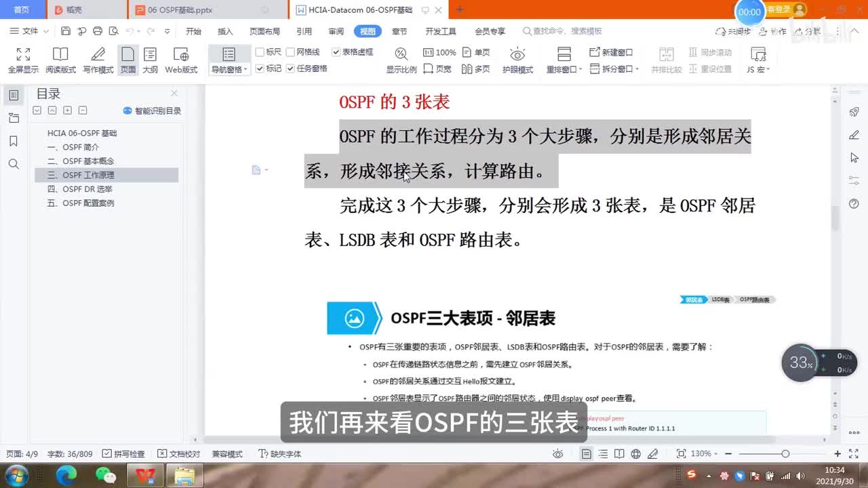Open the Page Layout (页面布局) tab
The height and width of the screenshot is (488, 868).
tap(264, 31)
